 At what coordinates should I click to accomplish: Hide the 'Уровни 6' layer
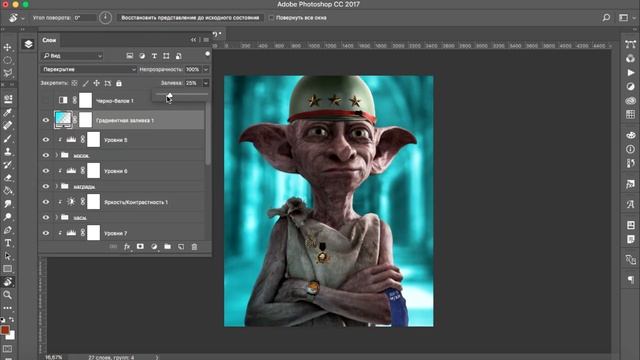46,171
